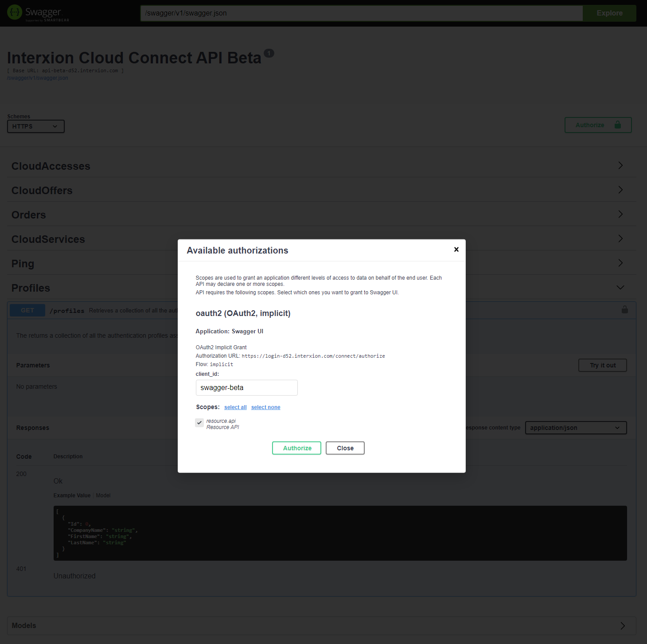Switch to the Model tab
This screenshot has width=647, height=644.
[103, 496]
